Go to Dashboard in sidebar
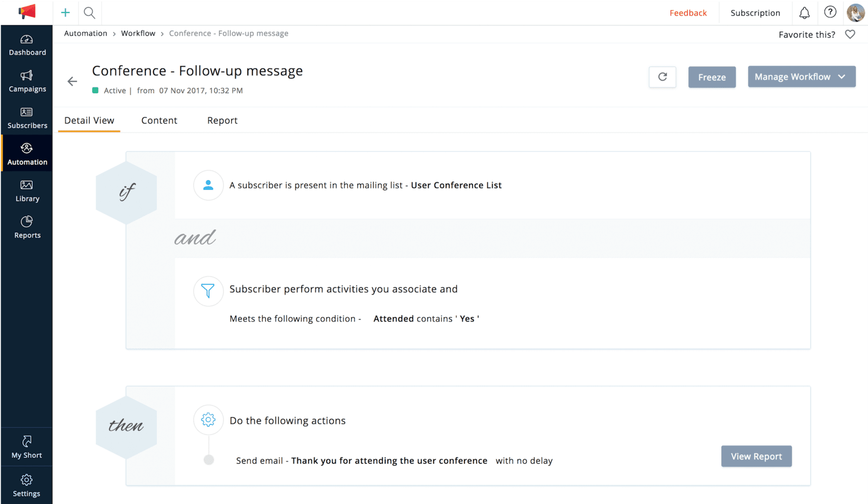Screen dimensions: 868x504 (27, 46)
